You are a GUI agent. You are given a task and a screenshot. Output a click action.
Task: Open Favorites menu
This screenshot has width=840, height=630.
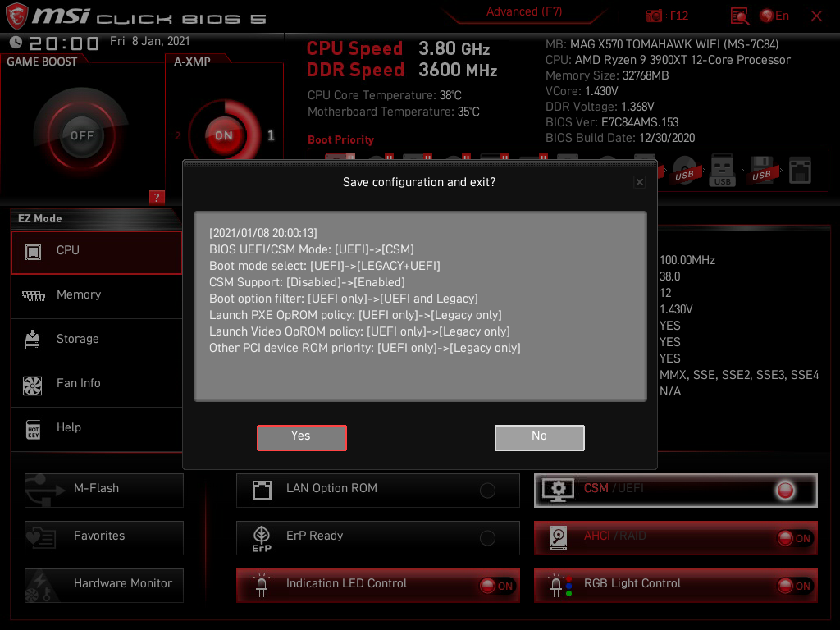point(104,538)
